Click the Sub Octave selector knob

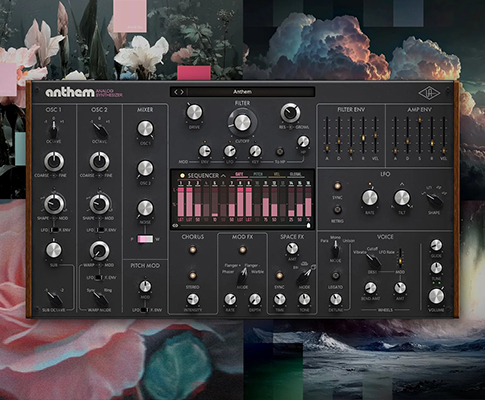[x=55, y=298]
